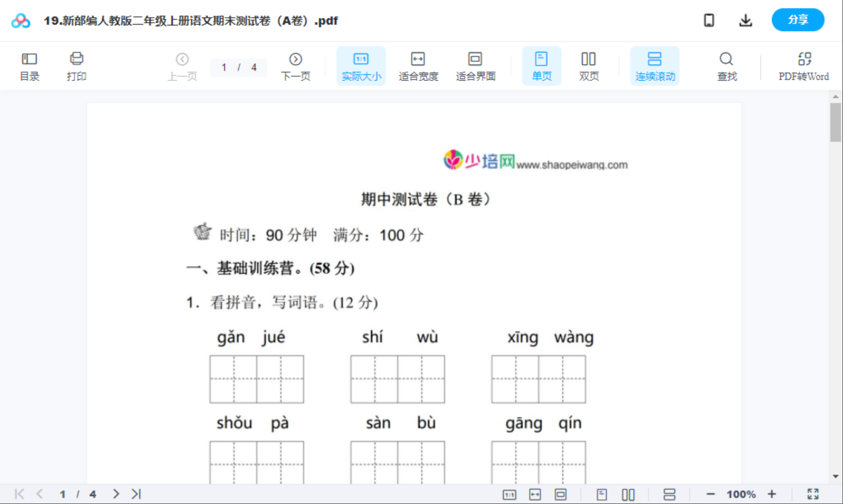
Task: Click the 分享 share button
Action: tap(797, 20)
